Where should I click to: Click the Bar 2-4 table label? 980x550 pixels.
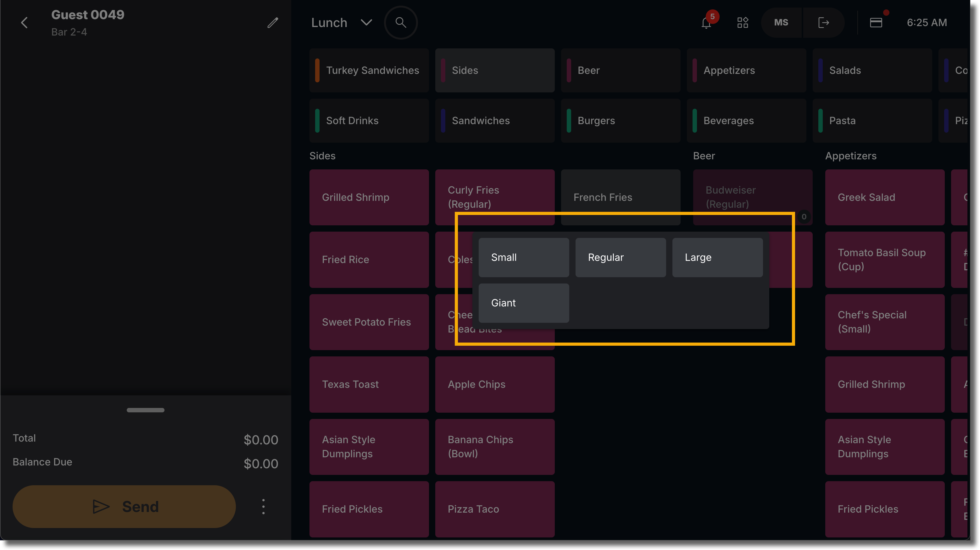(x=69, y=32)
